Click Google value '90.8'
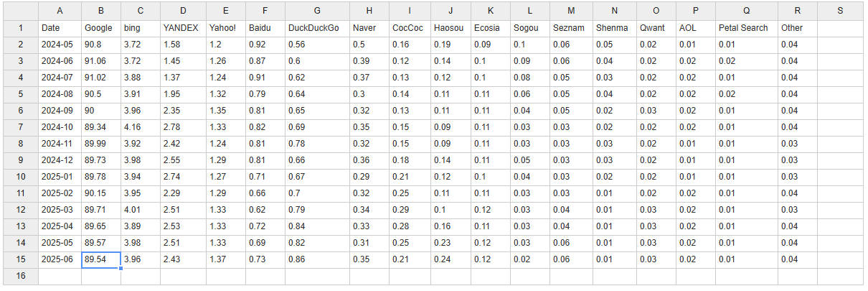 coord(100,45)
